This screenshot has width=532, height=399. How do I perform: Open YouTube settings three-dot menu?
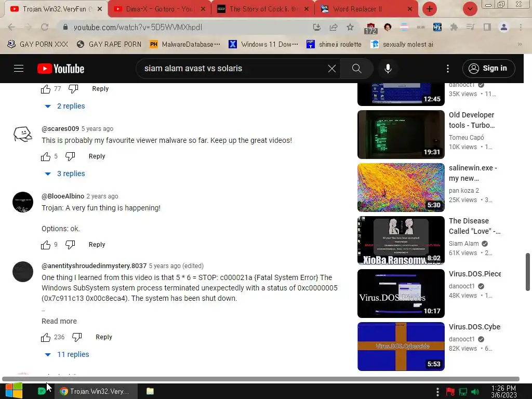tap(448, 69)
